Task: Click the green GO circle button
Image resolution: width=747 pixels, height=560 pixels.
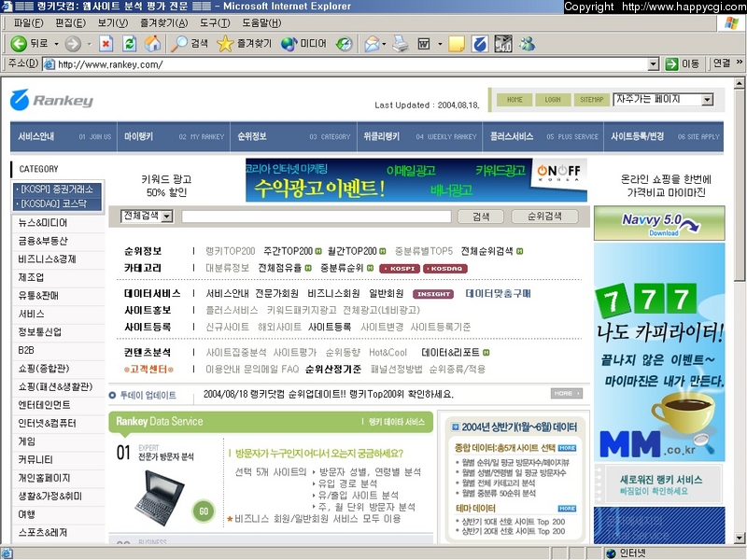Action: [x=204, y=511]
